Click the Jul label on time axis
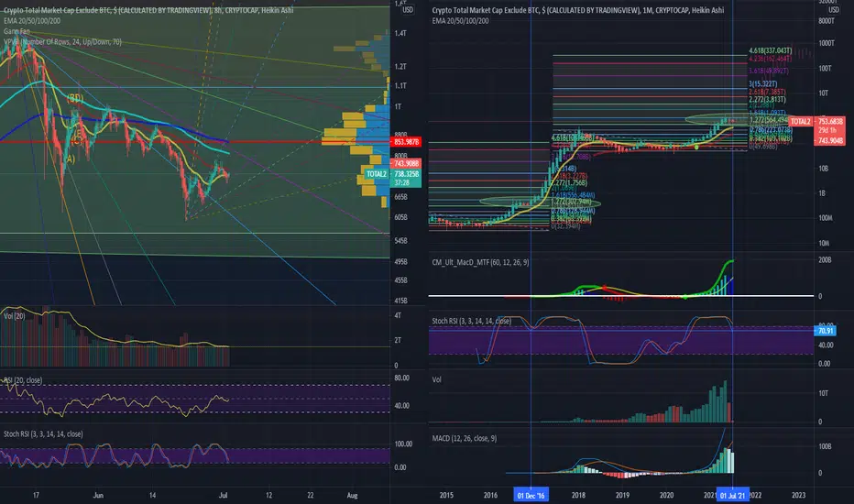The image size is (854, 504). (x=223, y=495)
